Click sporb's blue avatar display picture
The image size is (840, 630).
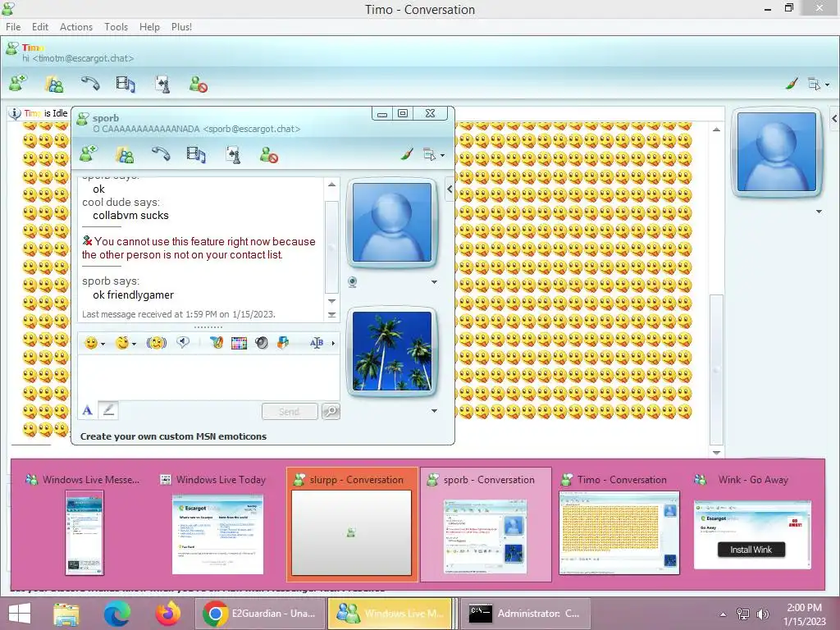392,222
